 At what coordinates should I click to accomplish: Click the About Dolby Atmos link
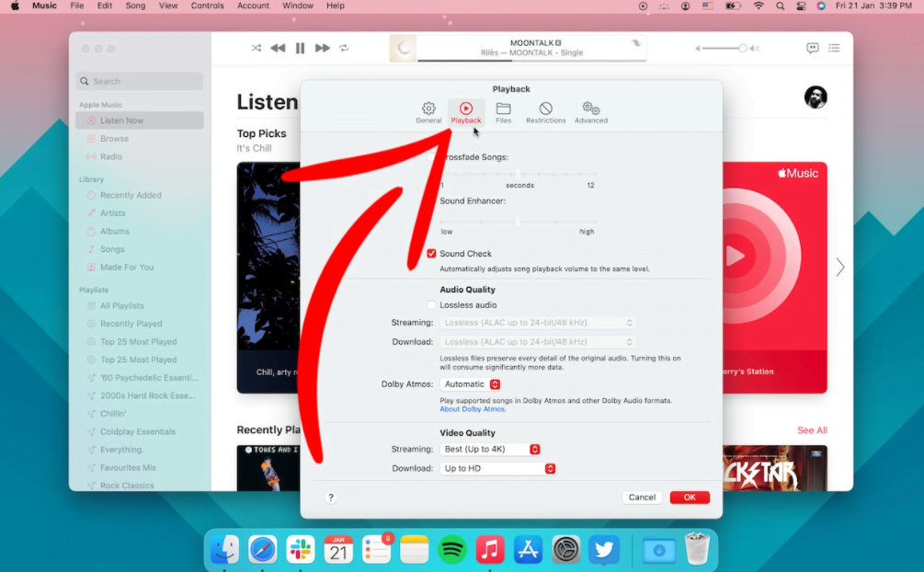473,408
